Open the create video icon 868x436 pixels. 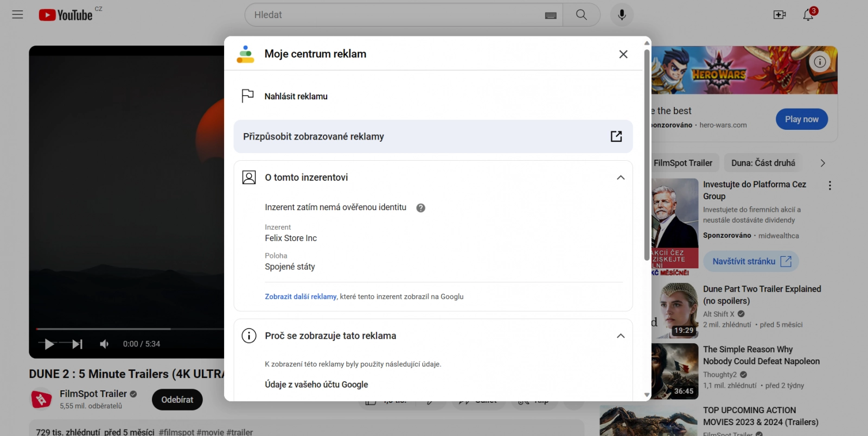tap(780, 15)
